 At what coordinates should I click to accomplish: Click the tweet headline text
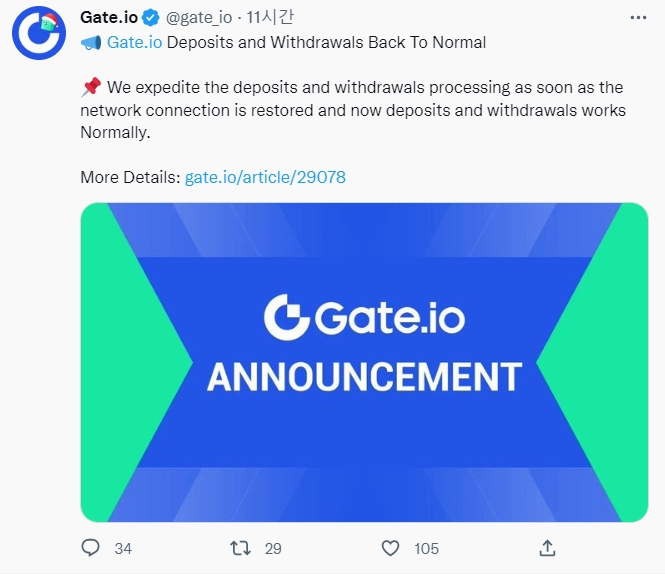pos(326,42)
